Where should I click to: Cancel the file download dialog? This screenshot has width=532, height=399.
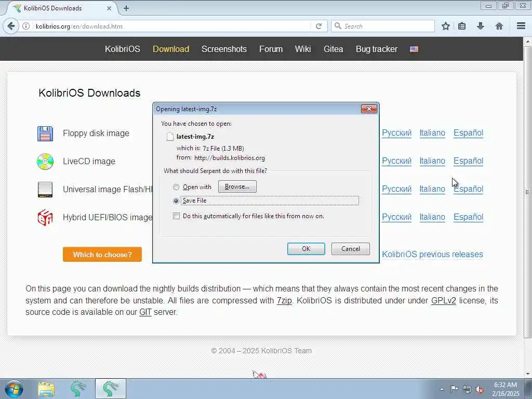pyautogui.click(x=351, y=249)
